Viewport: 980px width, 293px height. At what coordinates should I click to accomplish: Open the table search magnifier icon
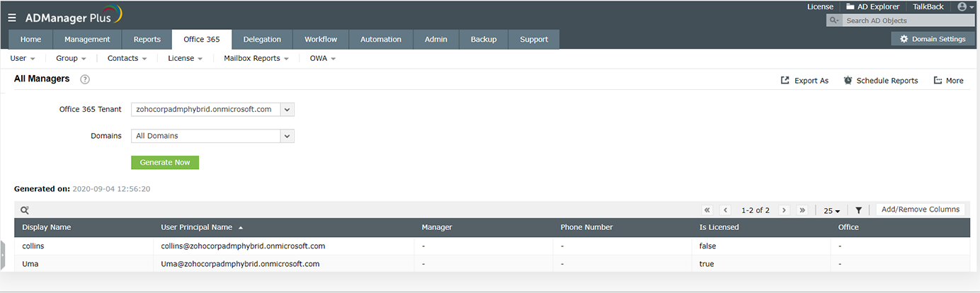pos(25,210)
